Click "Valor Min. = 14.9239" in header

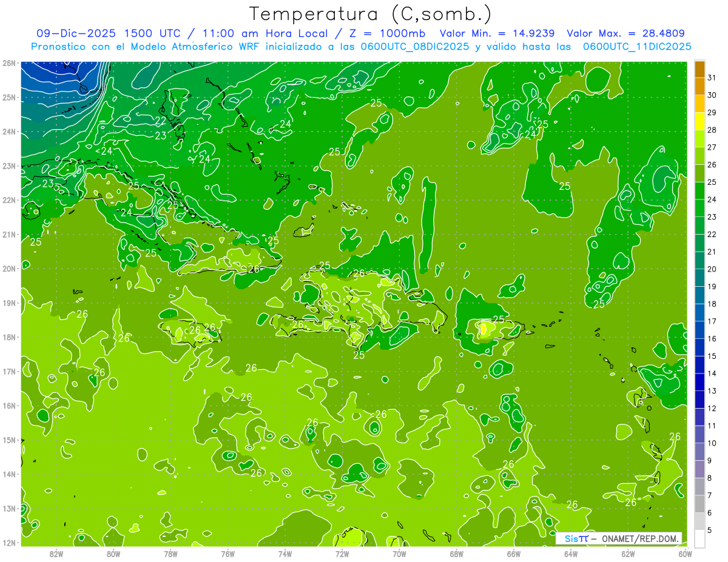tap(497, 33)
